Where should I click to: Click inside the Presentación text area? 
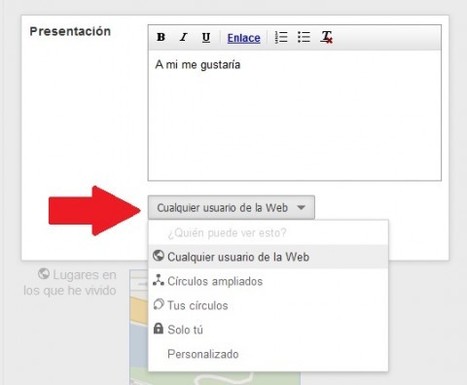click(x=295, y=115)
